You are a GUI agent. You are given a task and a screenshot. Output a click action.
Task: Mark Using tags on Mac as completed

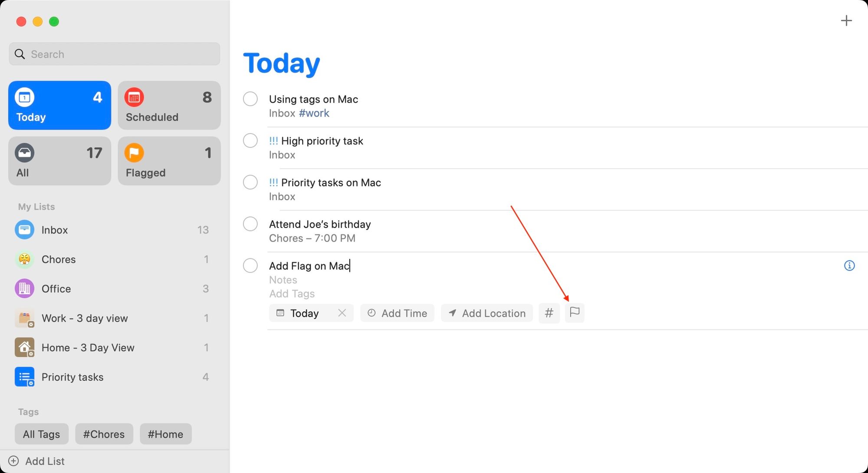tap(250, 99)
